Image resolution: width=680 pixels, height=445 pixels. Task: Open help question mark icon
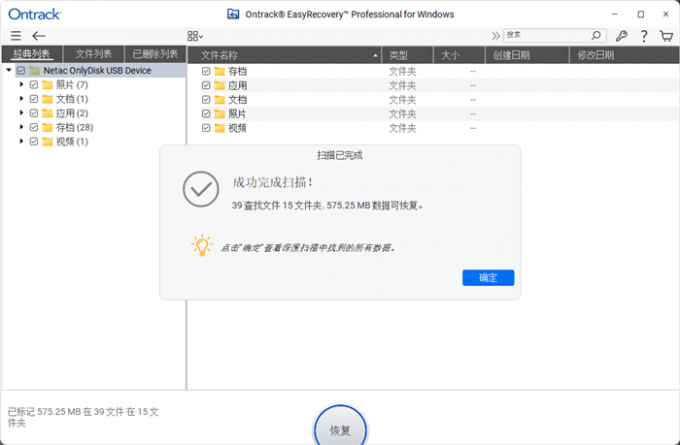click(x=644, y=36)
